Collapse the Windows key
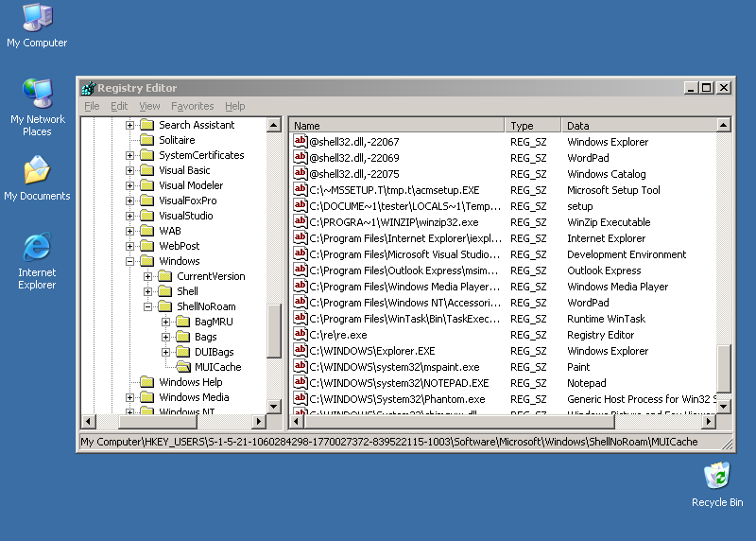The height and width of the screenshot is (541, 756). (129, 261)
